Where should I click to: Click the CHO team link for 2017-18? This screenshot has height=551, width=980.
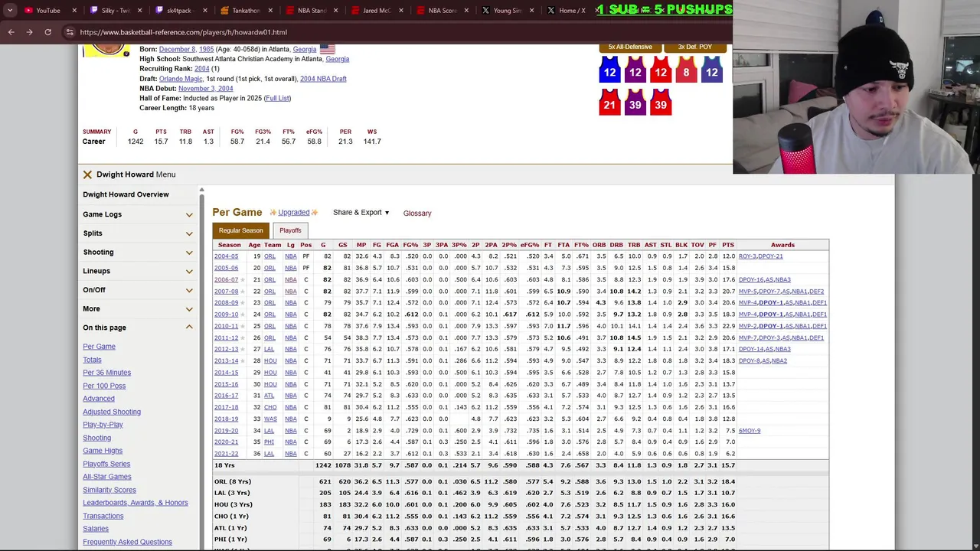tap(270, 407)
